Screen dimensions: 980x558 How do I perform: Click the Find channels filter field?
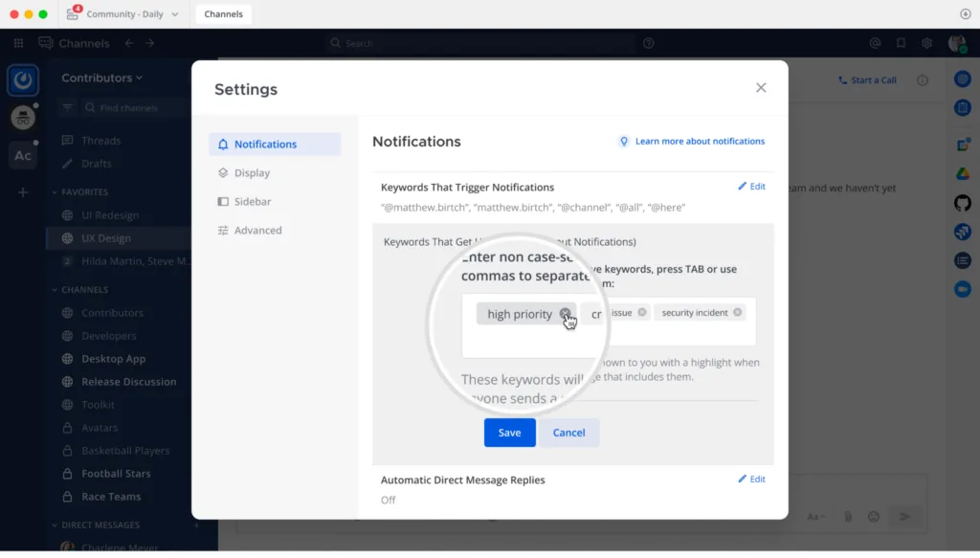pyautogui.click(x=134, y=108)
